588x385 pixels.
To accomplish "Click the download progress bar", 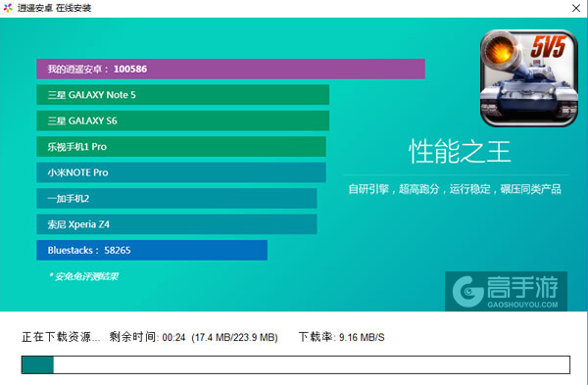I will pyautogui.click(x=296, y=364).
